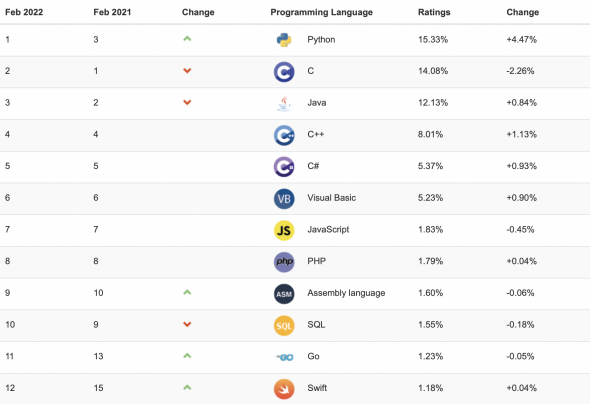Image resolution: width=590 pixels, height=404 pixels.
Task: Click red down arrow in C row
Action: coord(187,71)
